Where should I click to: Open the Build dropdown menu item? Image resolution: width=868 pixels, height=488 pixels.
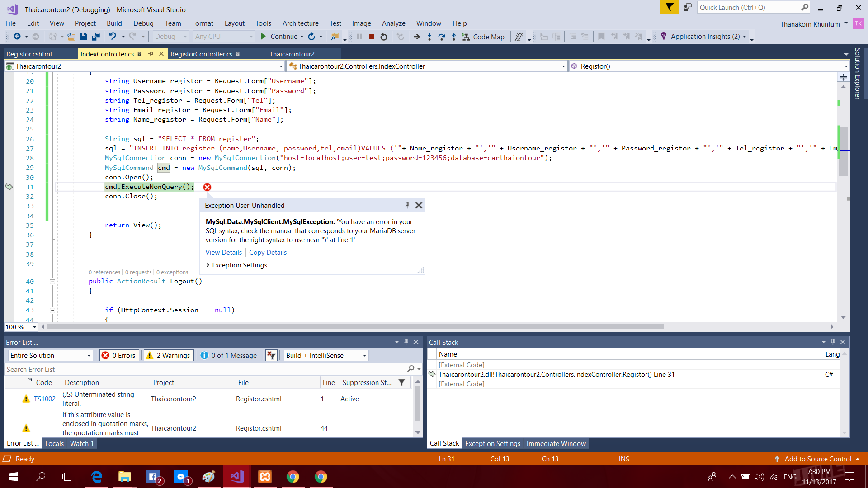pos(114,23)
